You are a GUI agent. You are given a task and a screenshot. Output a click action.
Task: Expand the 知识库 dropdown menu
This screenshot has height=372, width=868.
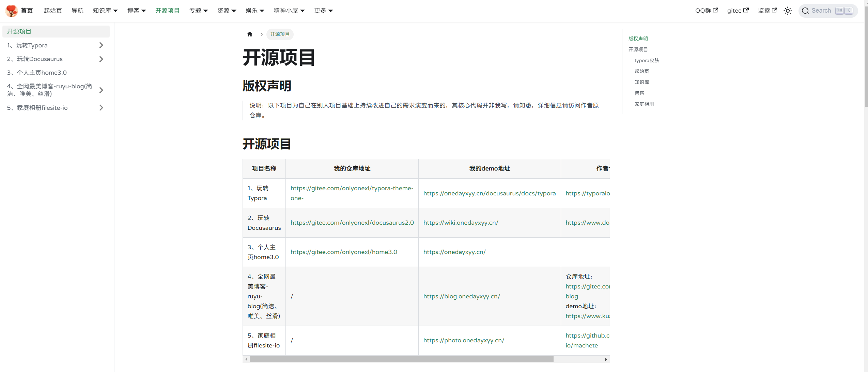tap(105, 11)
